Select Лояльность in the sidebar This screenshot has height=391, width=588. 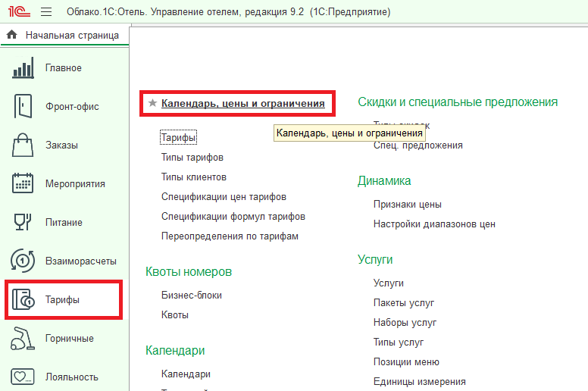pos(72,377)
